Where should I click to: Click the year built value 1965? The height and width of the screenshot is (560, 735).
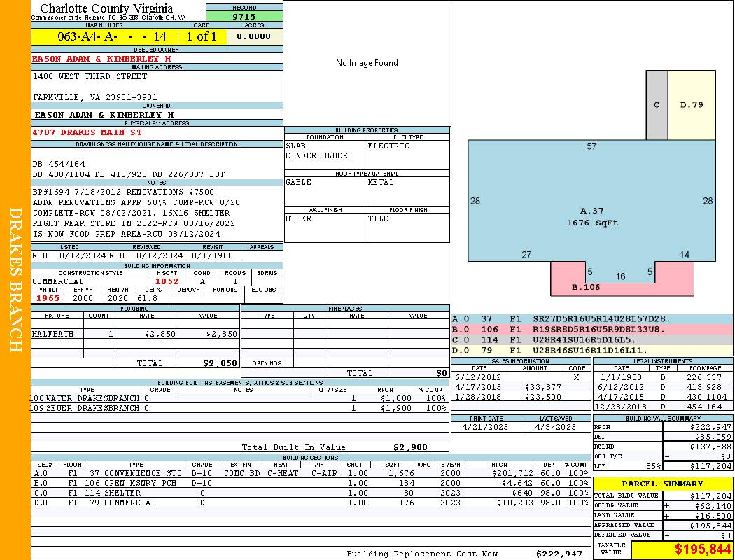(x=48, y=298)
